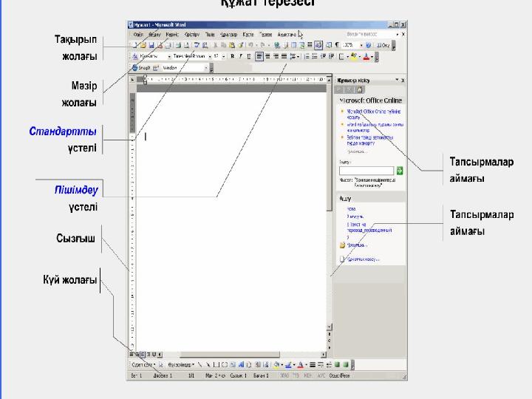Select the Oval drawing tool
The width and height of the screenshot is (532, 399).
(x=225, y=365)
